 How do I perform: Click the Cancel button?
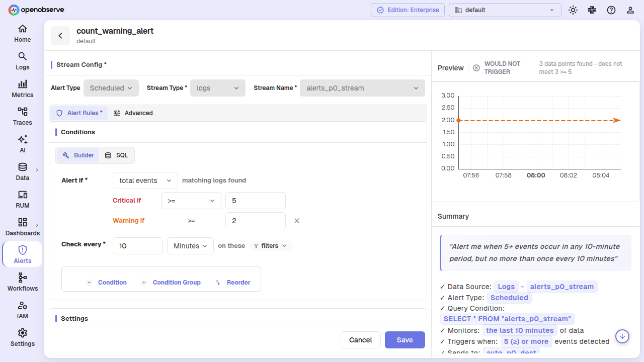click(361, 340)
